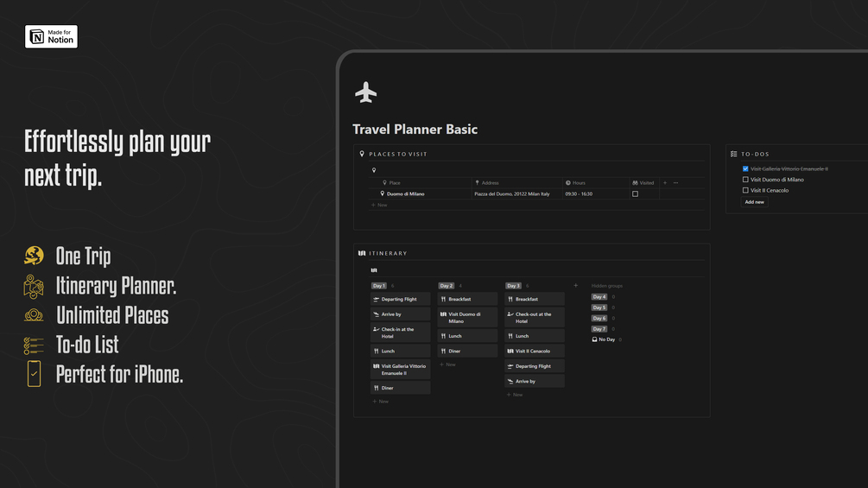The width and height of the screenshot is (868, 488).
Task: Open Visit Duomo di Milano itinerary card
Action: click(x=468, y=318)
